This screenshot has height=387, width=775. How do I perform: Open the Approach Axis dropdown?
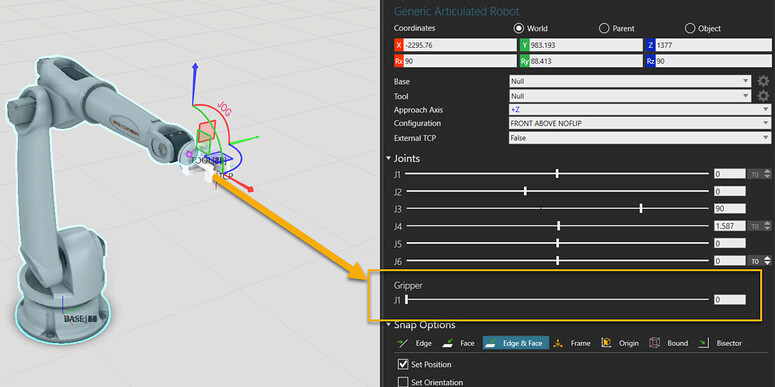coord(640,109)
